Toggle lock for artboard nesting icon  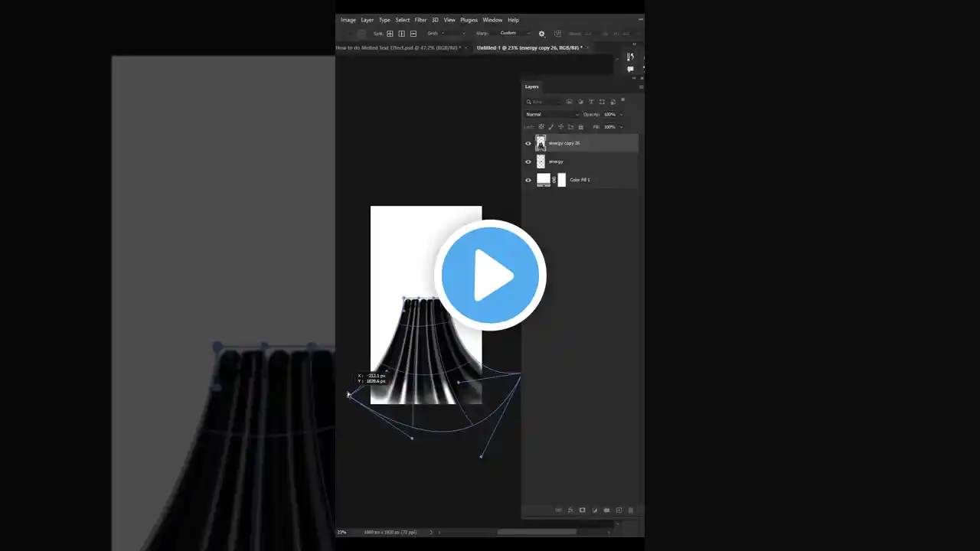[570, 127]
